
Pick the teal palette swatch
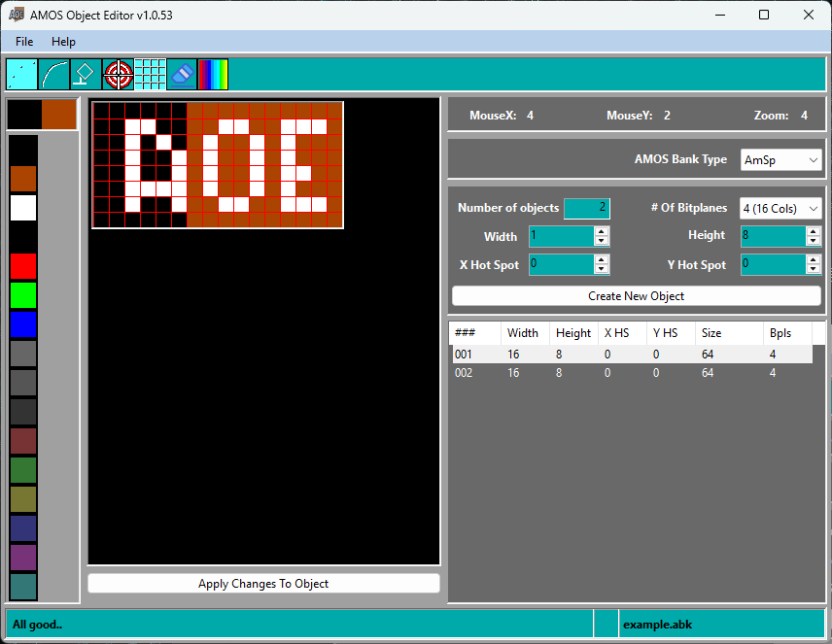coord(23,587)
